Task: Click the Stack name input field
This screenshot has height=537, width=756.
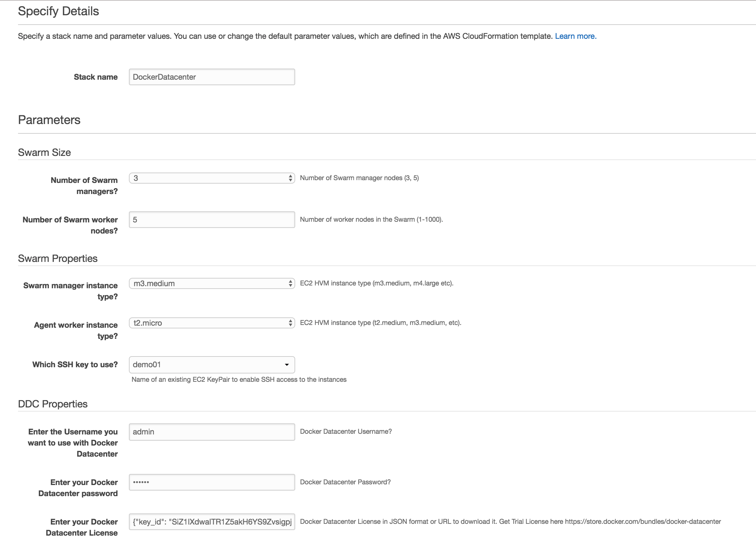Action: pyautogui.click(x=212, y=77)
